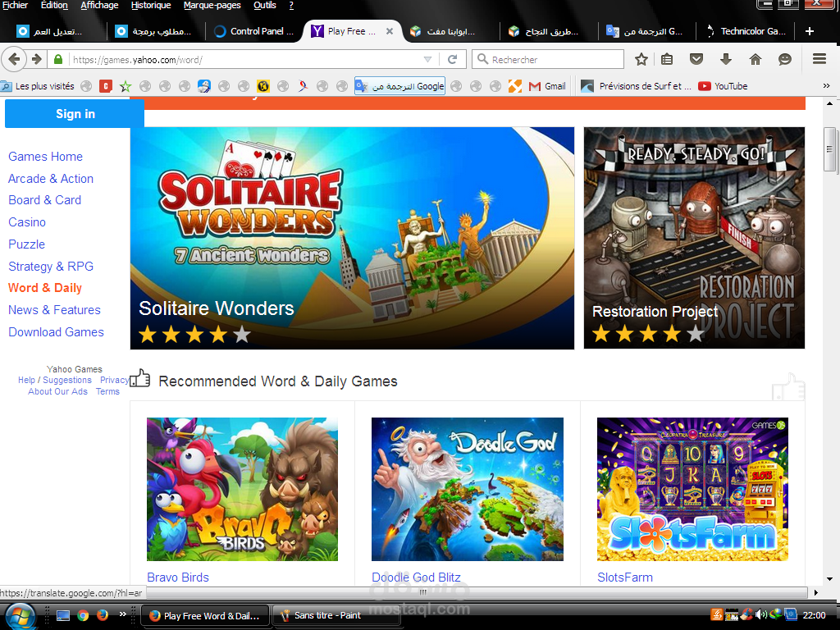Switch to the Technicolor Ga... tab
This screenshot has height=630, width=840.
(746, 31)
